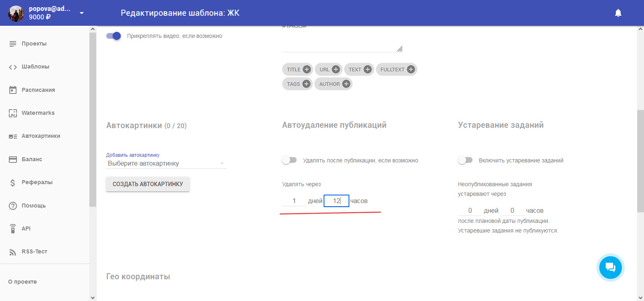Screen dimensions: 644x301
Task: Expand the account dropdown arrow
Action: pyautogui.click(x=82, y=13)
